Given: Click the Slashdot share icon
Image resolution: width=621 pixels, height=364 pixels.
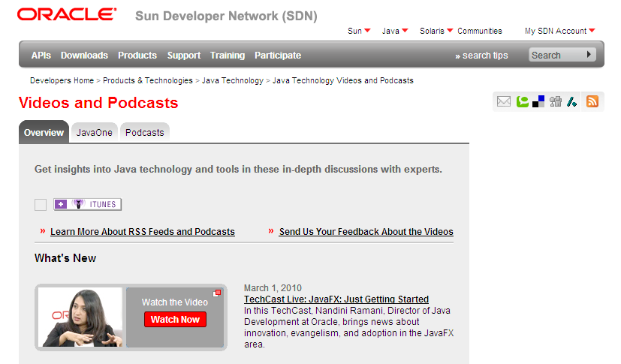Looking at the screenshot, I should tap(571, 101).
